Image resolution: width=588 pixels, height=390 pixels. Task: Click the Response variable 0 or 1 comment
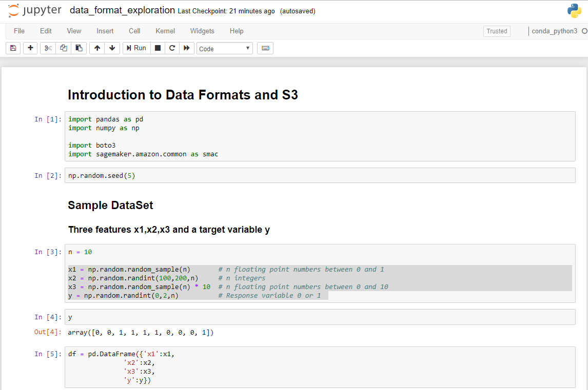click(x=269, y=296)
